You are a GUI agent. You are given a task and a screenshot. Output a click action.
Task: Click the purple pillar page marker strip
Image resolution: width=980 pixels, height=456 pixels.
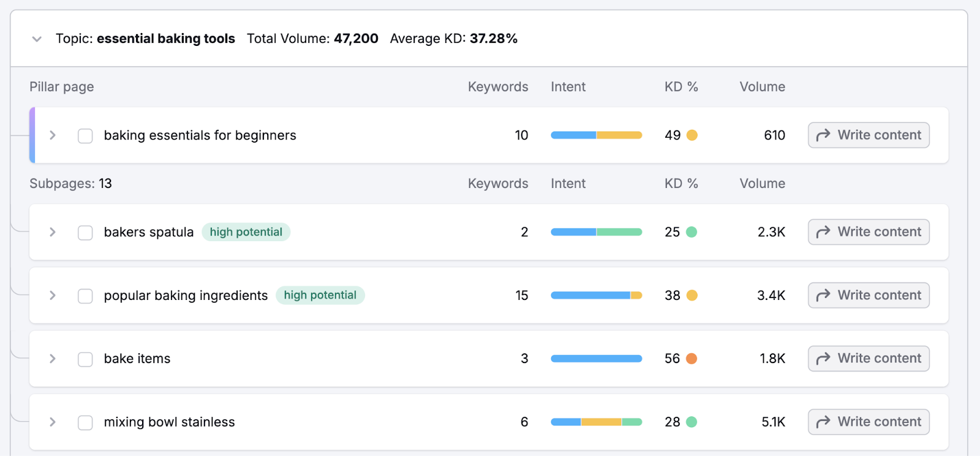32,135
